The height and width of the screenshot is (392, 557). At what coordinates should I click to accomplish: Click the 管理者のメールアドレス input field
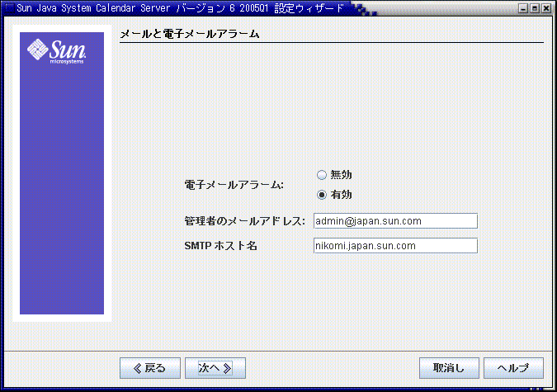click(395, 221)
